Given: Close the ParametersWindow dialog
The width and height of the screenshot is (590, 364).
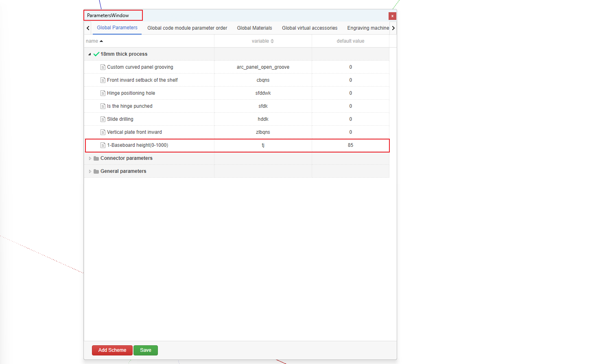Looking at the screenshot, I should click(x=392, y=16).
